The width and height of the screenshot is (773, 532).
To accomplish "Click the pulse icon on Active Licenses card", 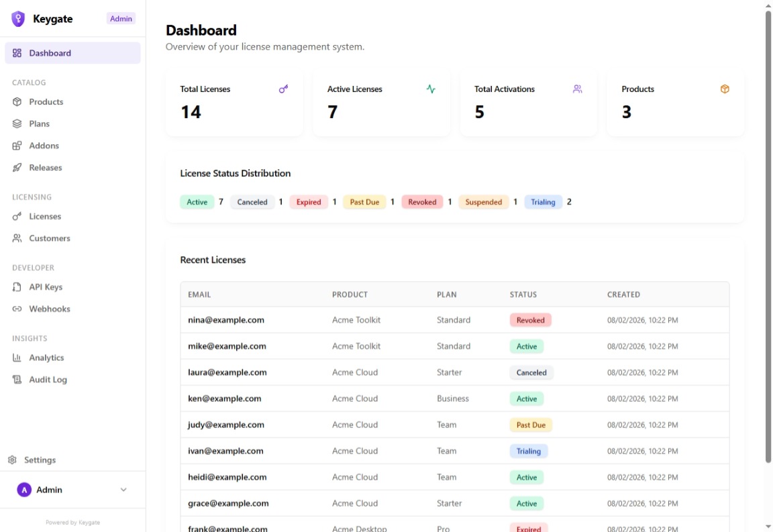I will [x=431, y=89].
